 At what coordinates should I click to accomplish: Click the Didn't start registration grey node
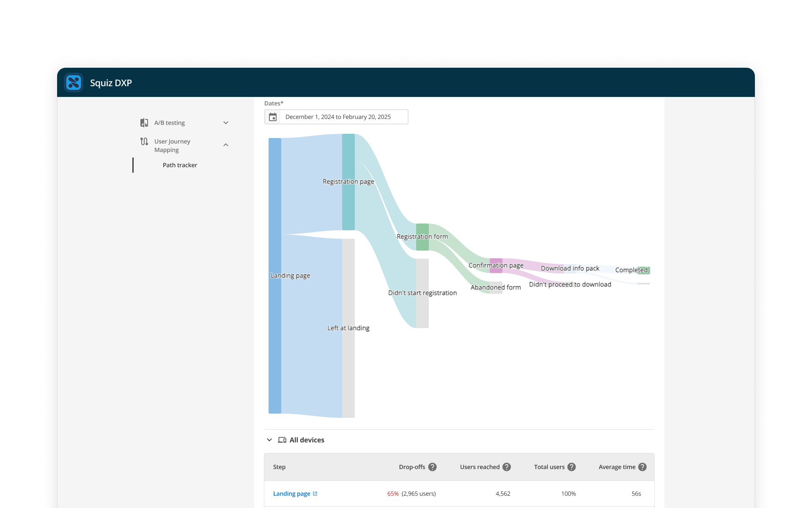click(x=422, y=293)
